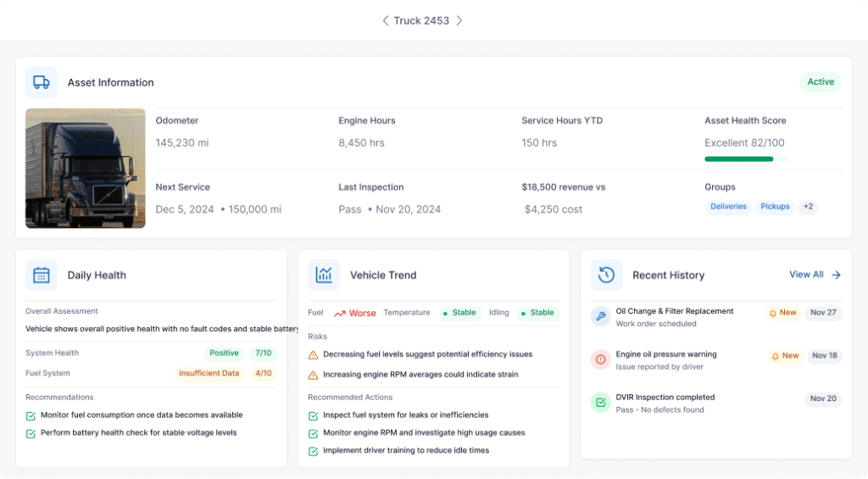Open Engine oil pressure warning entry
The height and width of the screenshot is (479, 868).
click(x=666, y=354)
